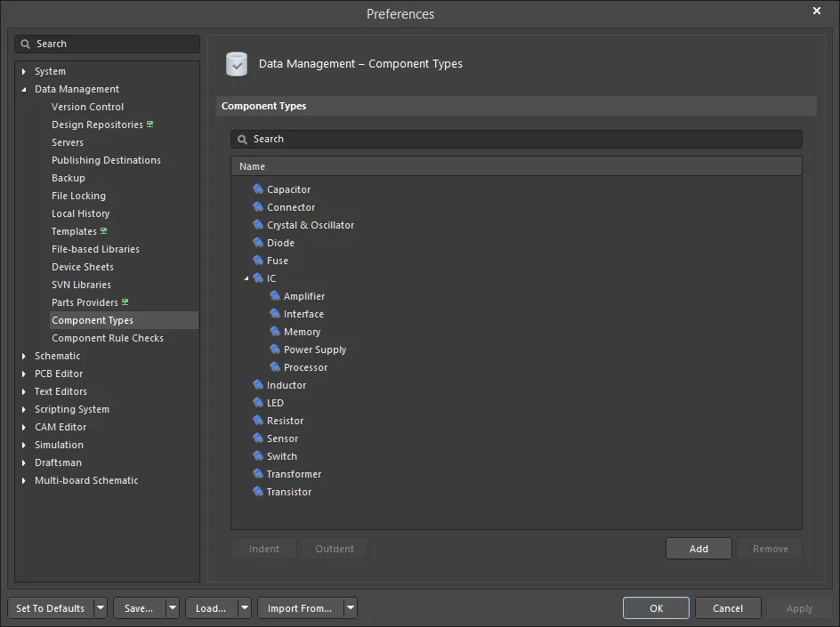Click the Set To Defaults button

pos(51,607)
